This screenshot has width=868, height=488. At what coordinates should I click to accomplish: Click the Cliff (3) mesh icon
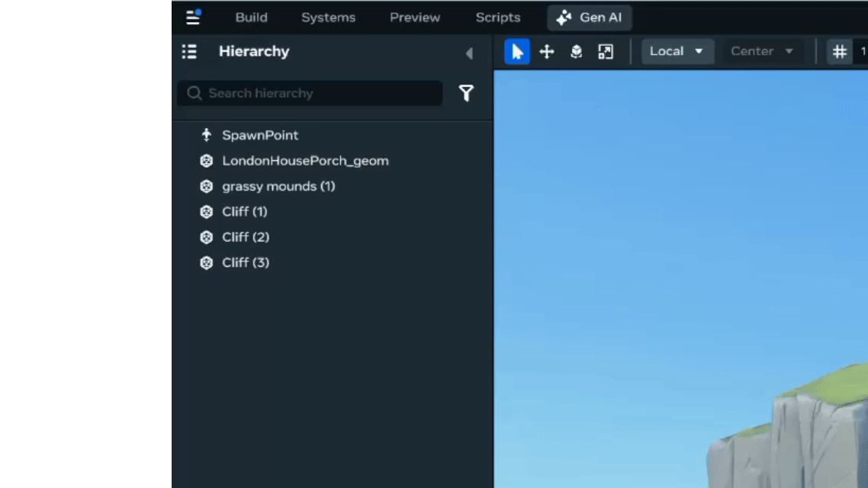pos(206,262)
